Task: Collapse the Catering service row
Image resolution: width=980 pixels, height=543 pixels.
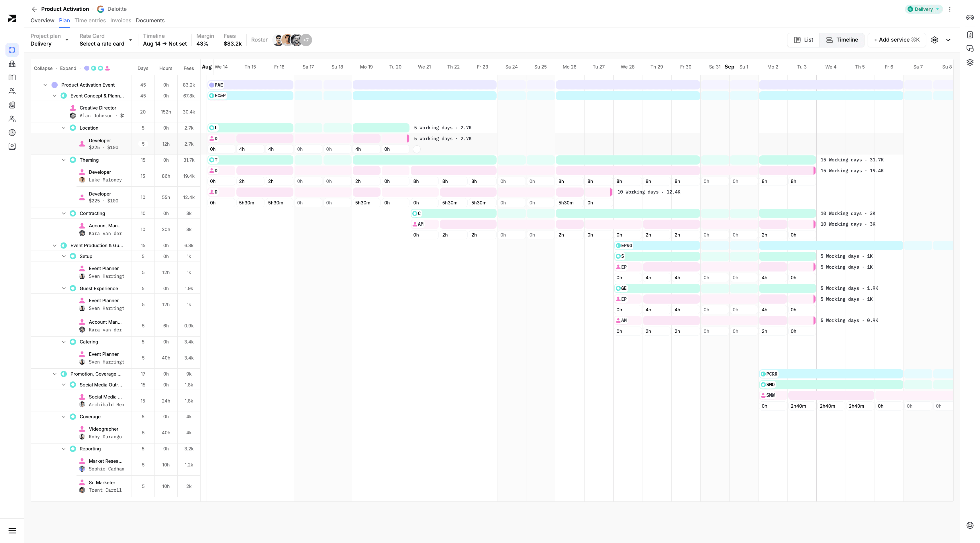Action: point(64,342)
